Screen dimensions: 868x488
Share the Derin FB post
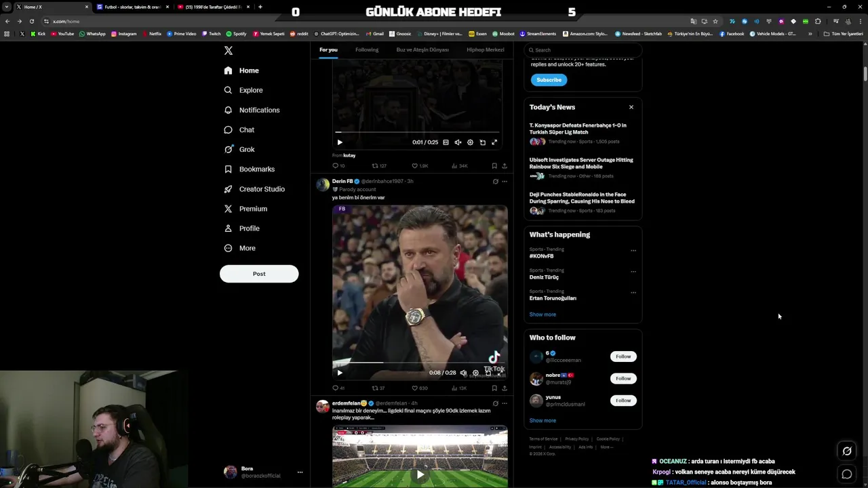point(504,388)
